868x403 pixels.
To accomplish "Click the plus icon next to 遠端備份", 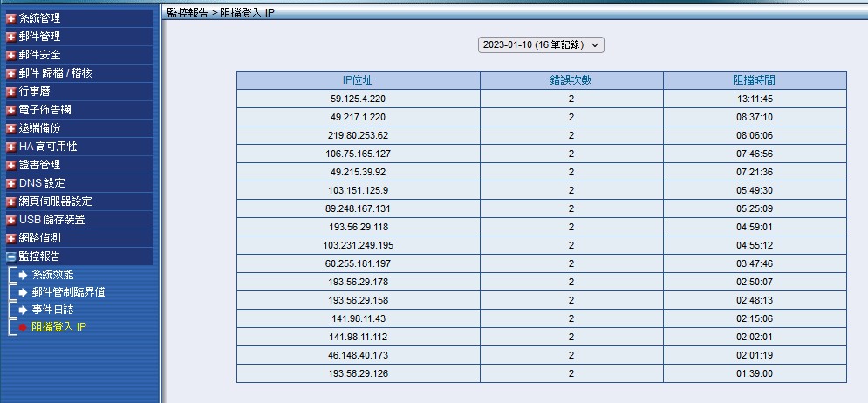I will click(x=11, y=128).
